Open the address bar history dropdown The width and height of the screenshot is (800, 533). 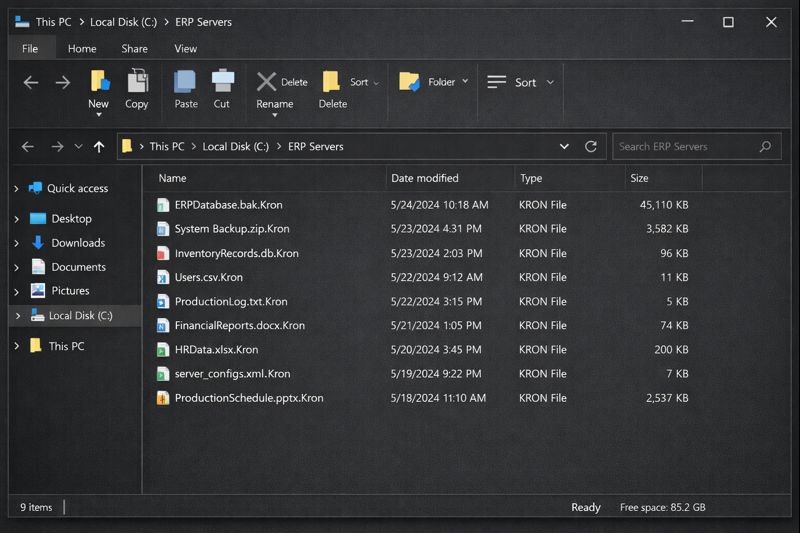565,146
